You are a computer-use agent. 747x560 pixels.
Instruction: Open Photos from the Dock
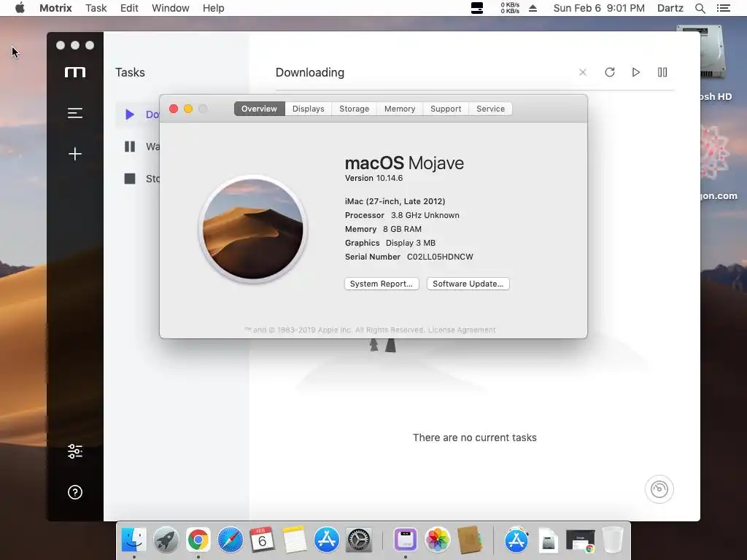(x=438, y=540)
